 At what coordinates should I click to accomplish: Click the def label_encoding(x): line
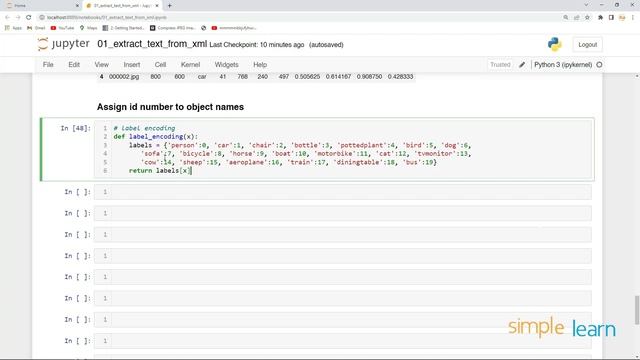tap(156, 136)
